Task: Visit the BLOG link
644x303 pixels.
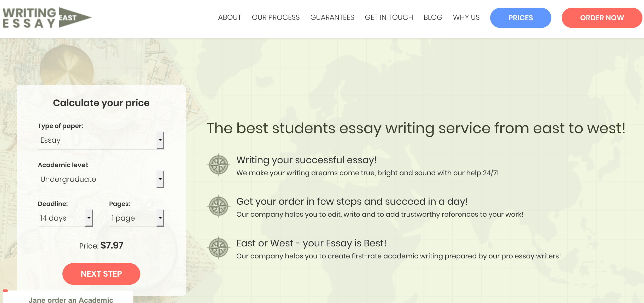Action: tap(433, 17)
